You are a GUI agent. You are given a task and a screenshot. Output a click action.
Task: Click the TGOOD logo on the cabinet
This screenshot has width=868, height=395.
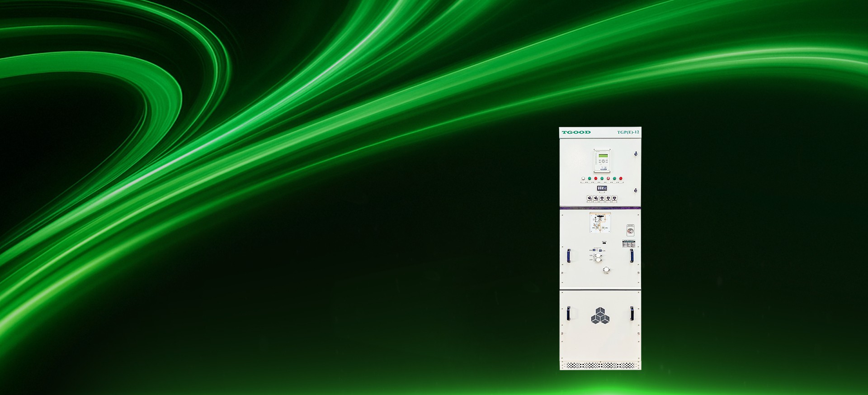[576, 132]
